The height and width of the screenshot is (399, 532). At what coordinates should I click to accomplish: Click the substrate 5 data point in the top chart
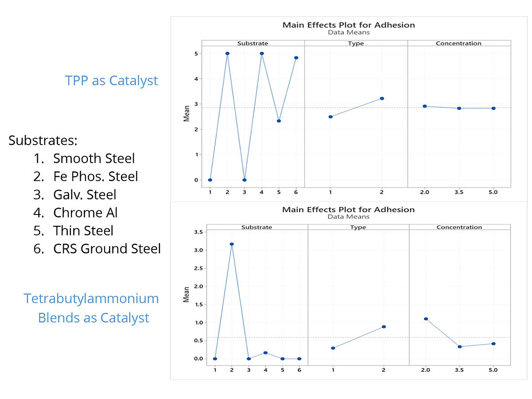(279, 121)
